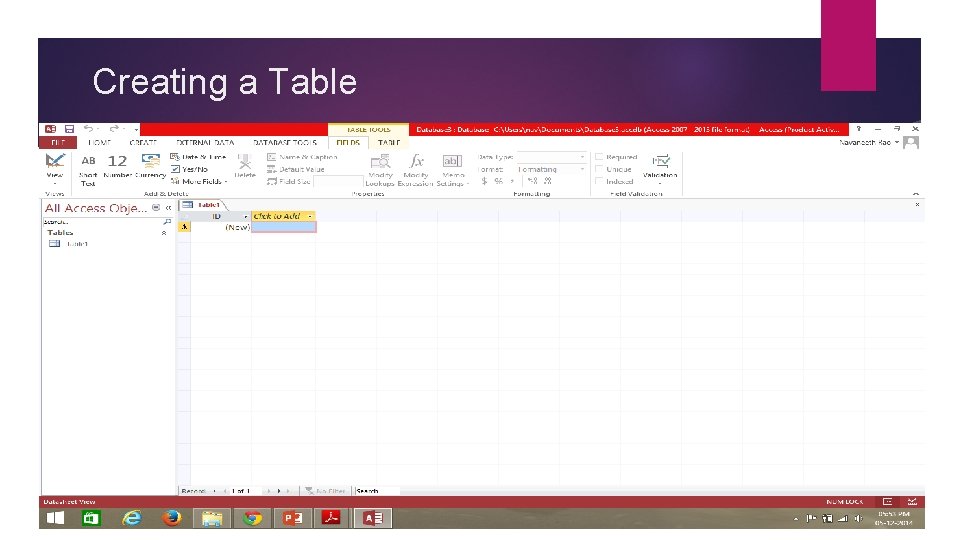
Task: Open the Data Type combo box
Action: click(x=551, y=157)
